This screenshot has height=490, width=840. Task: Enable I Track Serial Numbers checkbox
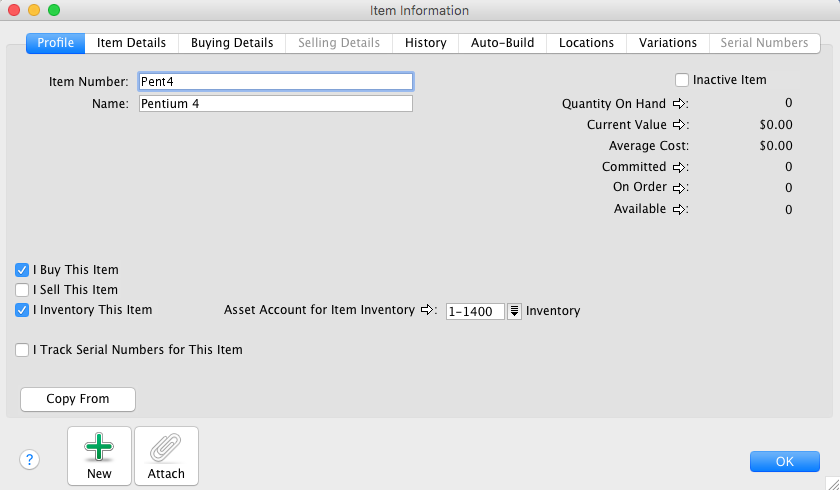click(22, 350)
